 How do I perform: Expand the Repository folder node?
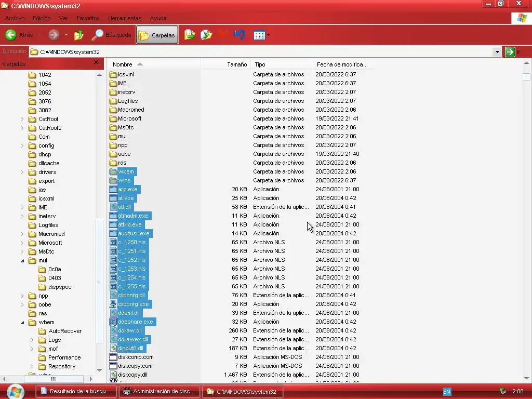tap(32, 366)
